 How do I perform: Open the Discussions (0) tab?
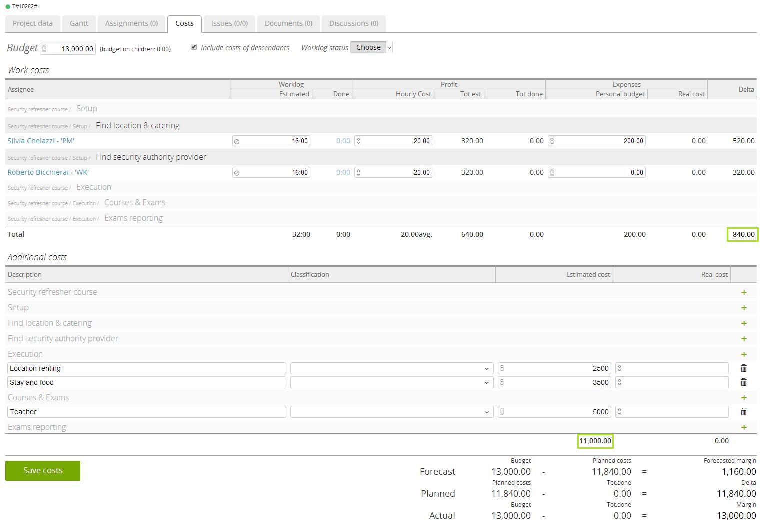click(x=354, y=23)
